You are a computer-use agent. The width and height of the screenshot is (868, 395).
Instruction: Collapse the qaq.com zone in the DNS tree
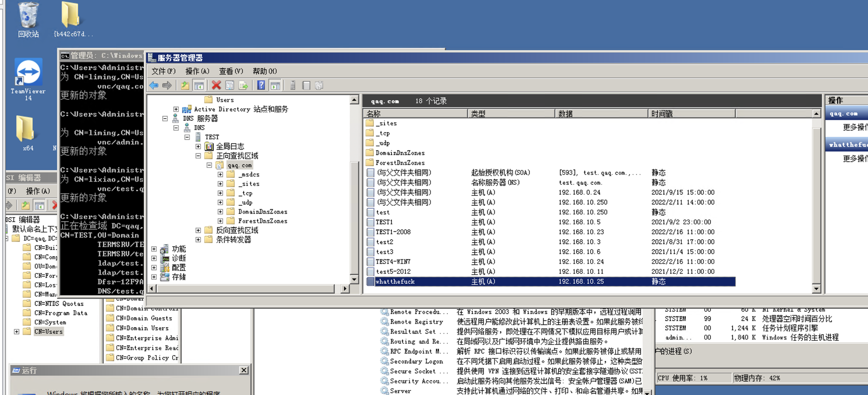[210, 165]
